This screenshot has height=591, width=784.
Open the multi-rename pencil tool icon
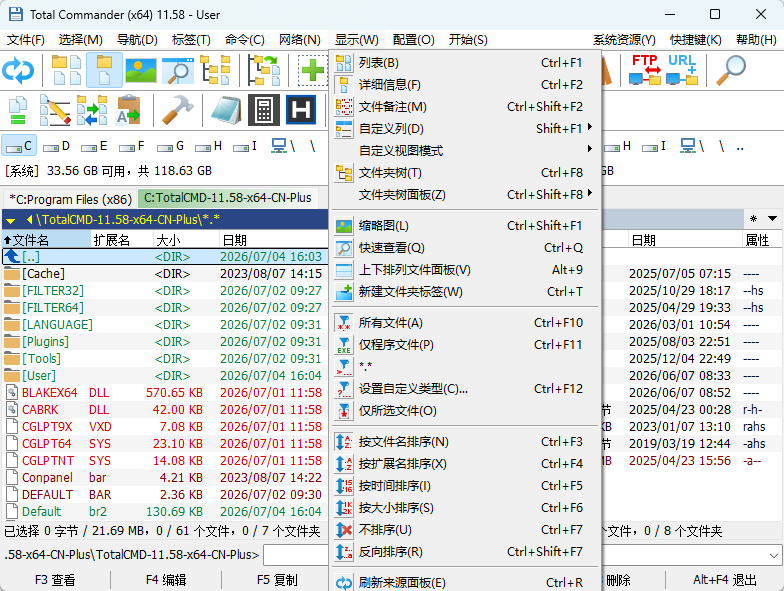(54, 110)
